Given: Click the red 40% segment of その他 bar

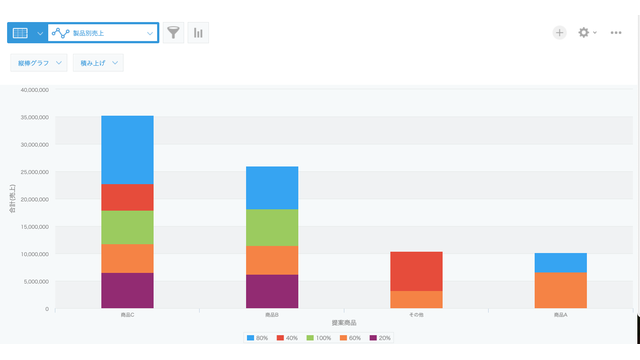Looking at the screenshot, I should coord(416,271).
